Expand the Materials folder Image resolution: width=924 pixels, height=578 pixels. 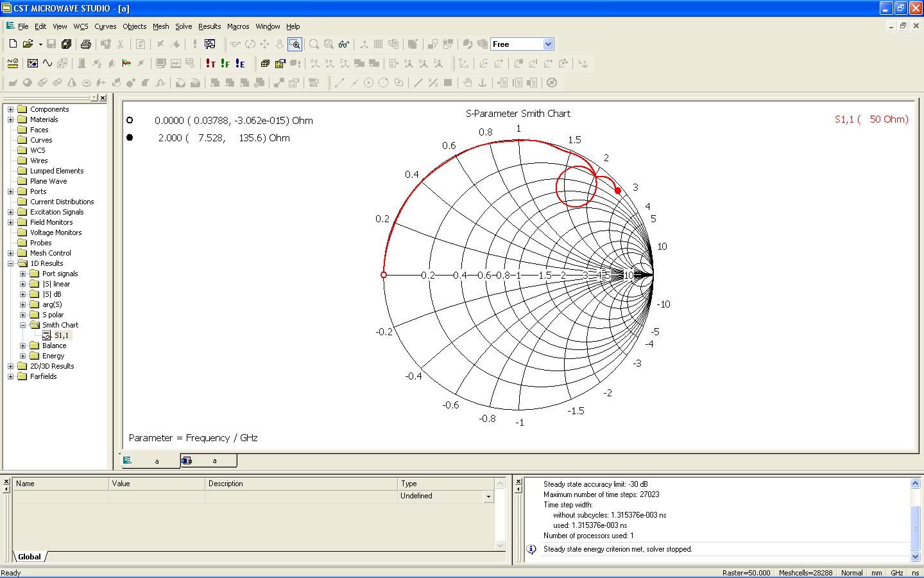point(10,119)
